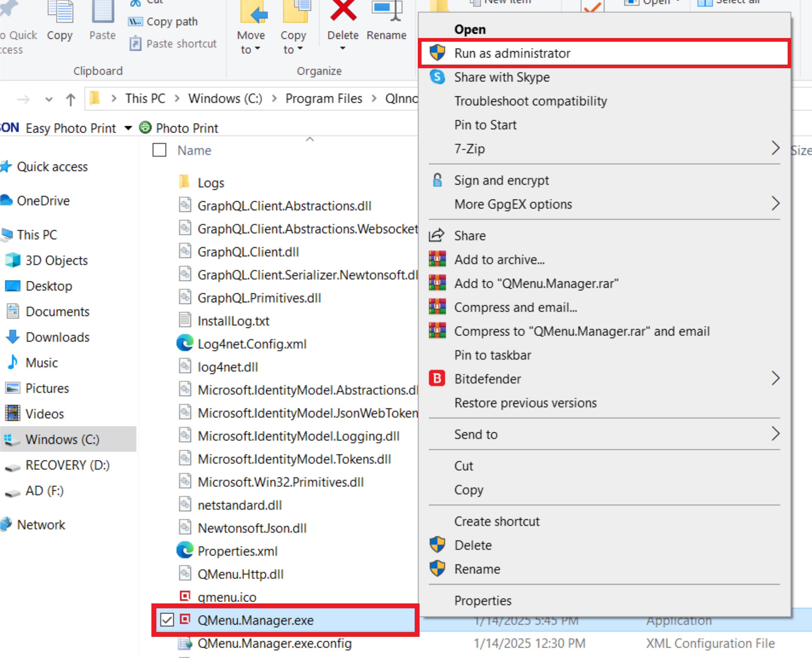Uncheck the QMenu.Manager.exe checkbox
812x658 pixels.
click(x=167, y=620)
